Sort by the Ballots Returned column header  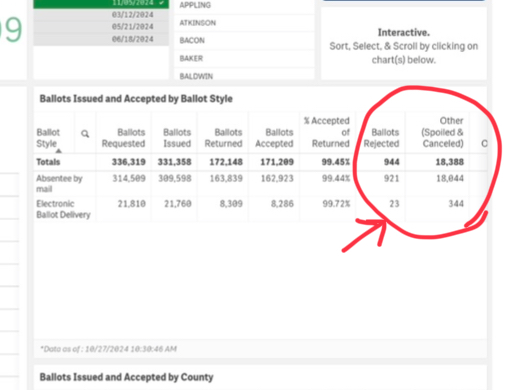click(x=223, y=138)
